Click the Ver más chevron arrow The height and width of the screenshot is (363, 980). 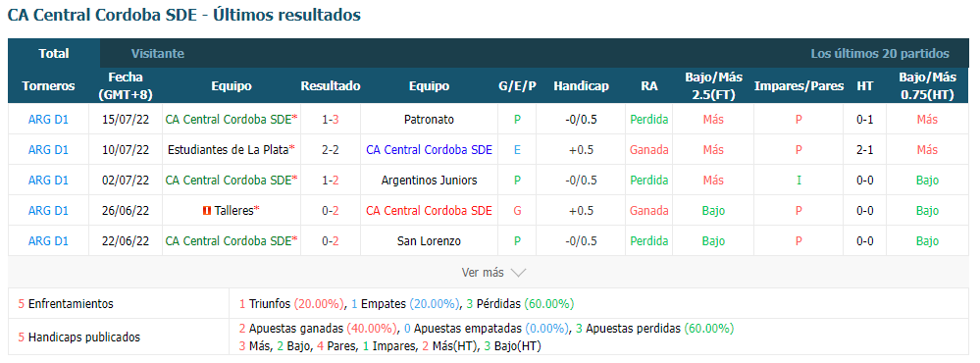coord(518,273)
